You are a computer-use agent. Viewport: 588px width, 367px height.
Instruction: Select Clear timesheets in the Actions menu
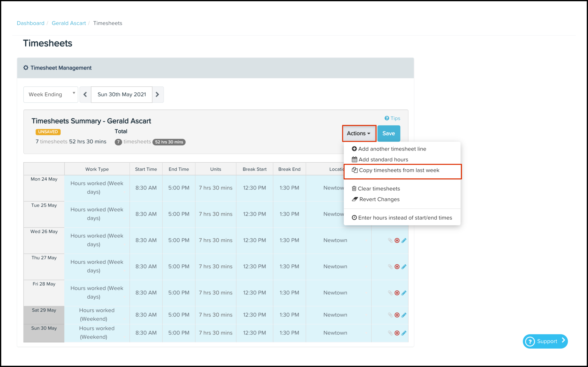coord(379,189)
